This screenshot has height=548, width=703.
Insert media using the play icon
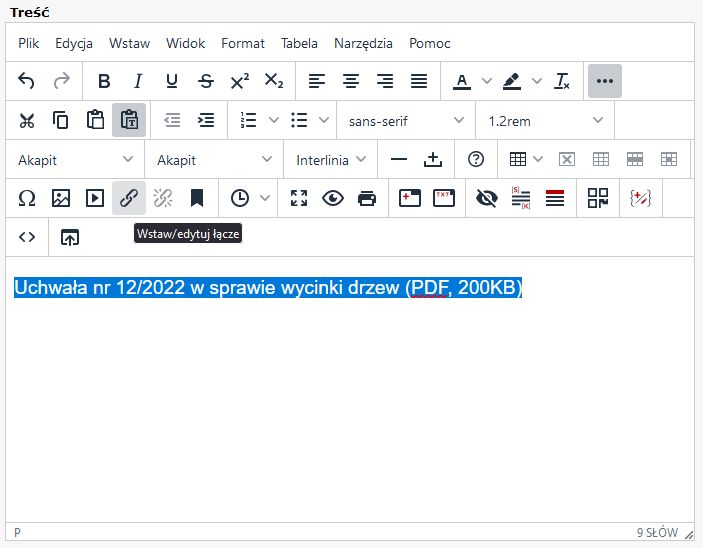click(95, 198)
